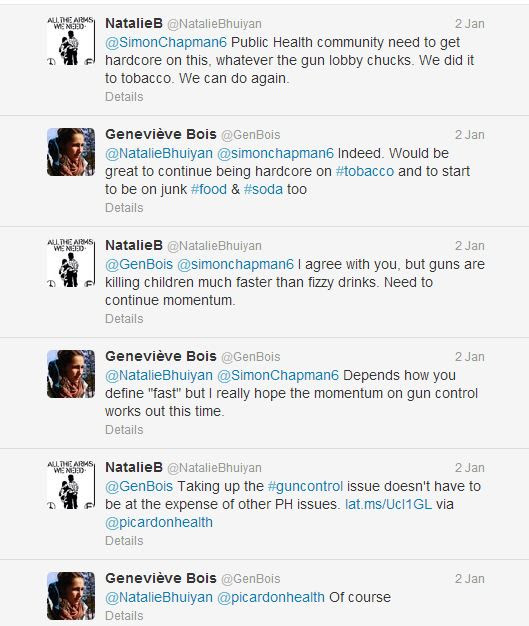Click the #soda hashtag
This screenshot has height=626, width=529.
(x=263, y=189)
